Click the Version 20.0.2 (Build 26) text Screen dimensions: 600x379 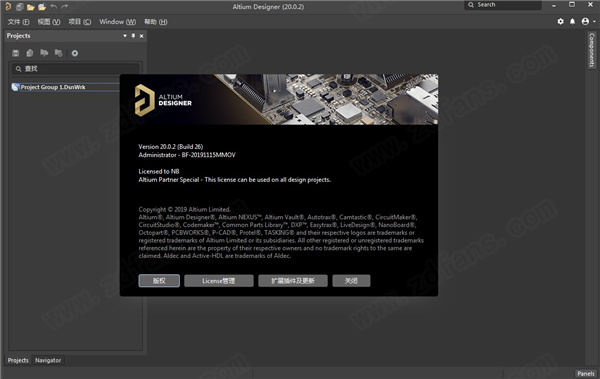[x=171, y=147]
